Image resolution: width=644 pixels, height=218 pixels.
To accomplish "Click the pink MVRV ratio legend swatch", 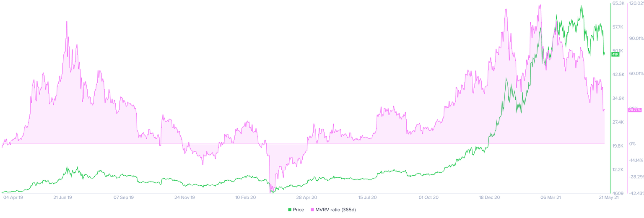I will (x=312, y=210).
